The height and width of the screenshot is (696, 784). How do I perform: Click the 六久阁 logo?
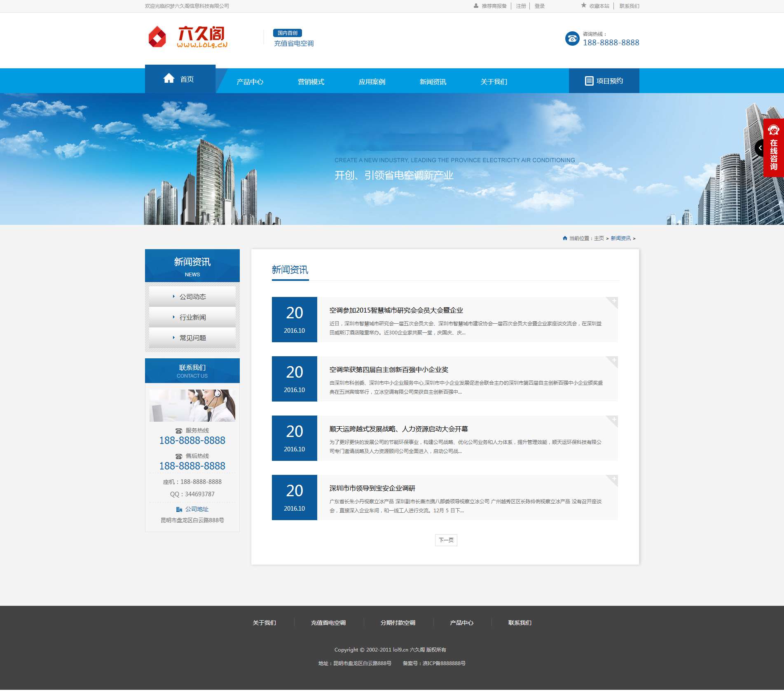[x=187, y=37]
